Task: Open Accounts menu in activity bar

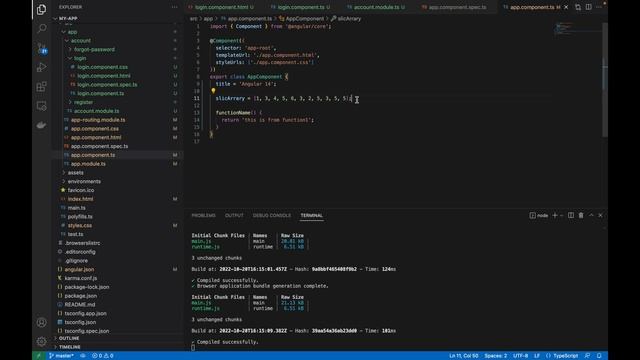Action: pyautogui.click(x=41, y=322)
